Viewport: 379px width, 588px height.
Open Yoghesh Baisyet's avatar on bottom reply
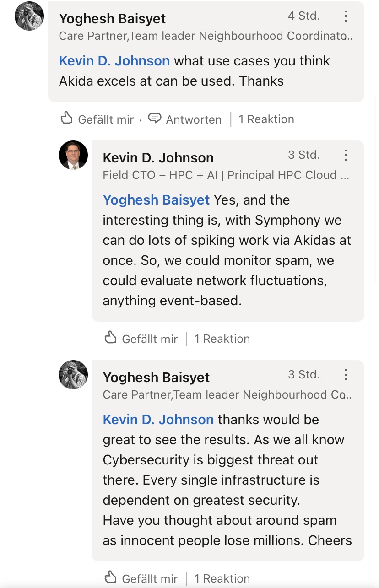click(x=73, y=375)
